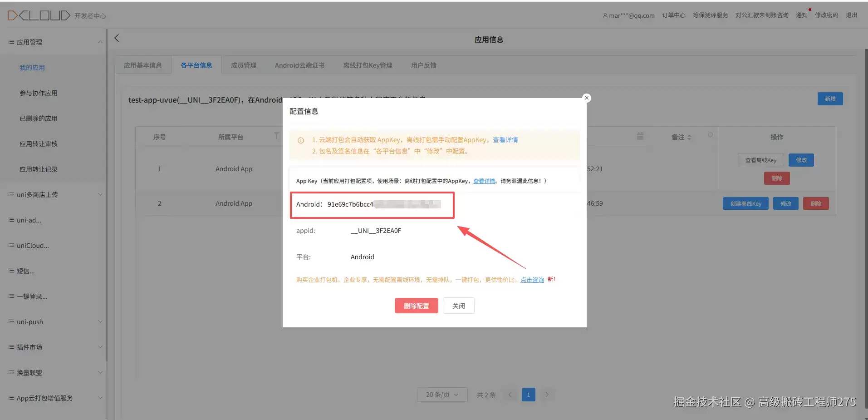Screen dimensions: 868x420
Task: Click the filter icon on 所属平台 column
Action: [x=276, y=136]
